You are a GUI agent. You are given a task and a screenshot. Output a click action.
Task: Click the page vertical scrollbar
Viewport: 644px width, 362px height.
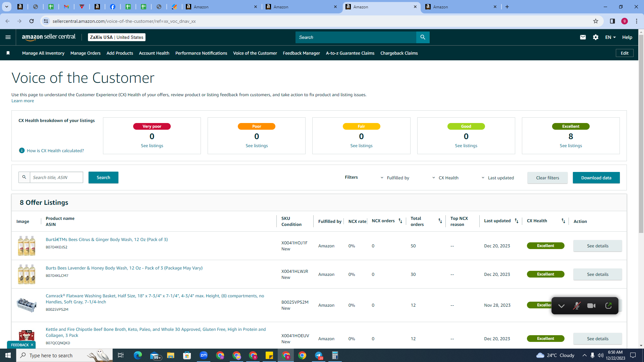click(x=641, y=134)
